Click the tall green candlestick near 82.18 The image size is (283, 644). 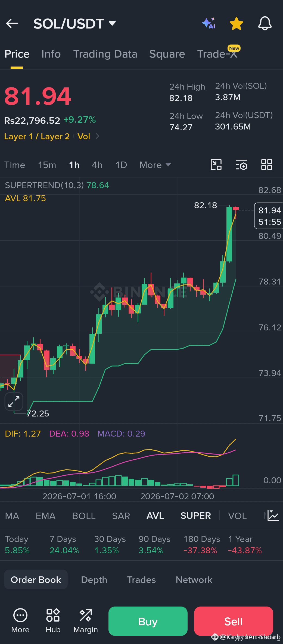(x=229, y=234)
